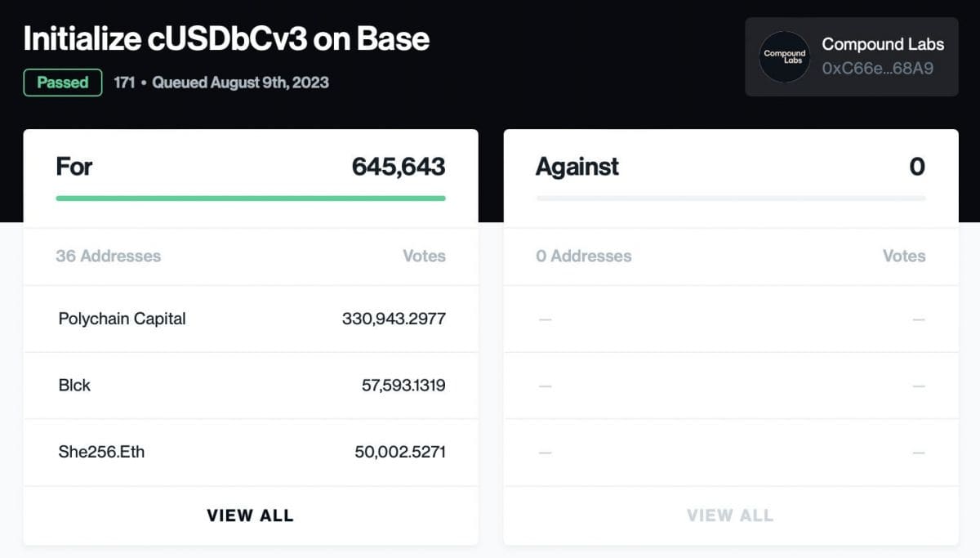Click the 36 Addresses column header

[x=109, y=256]
